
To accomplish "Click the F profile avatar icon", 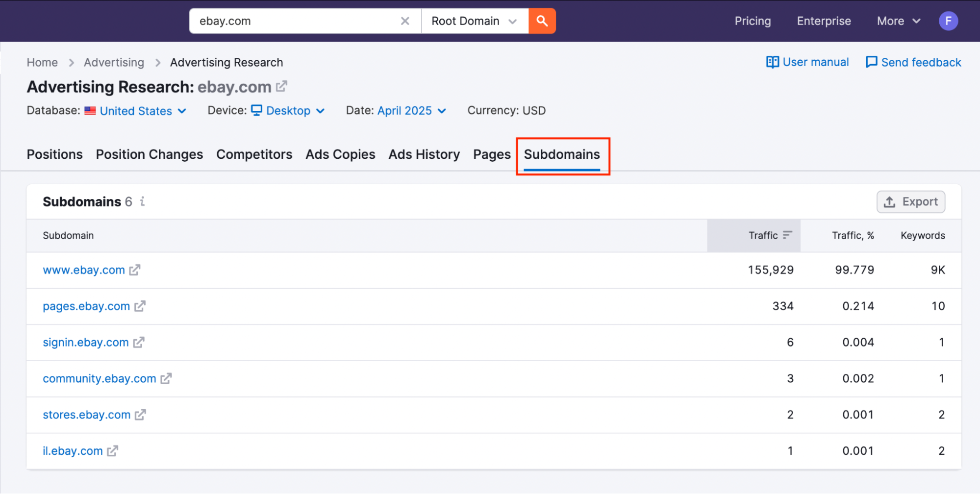I will click(949, 21).
